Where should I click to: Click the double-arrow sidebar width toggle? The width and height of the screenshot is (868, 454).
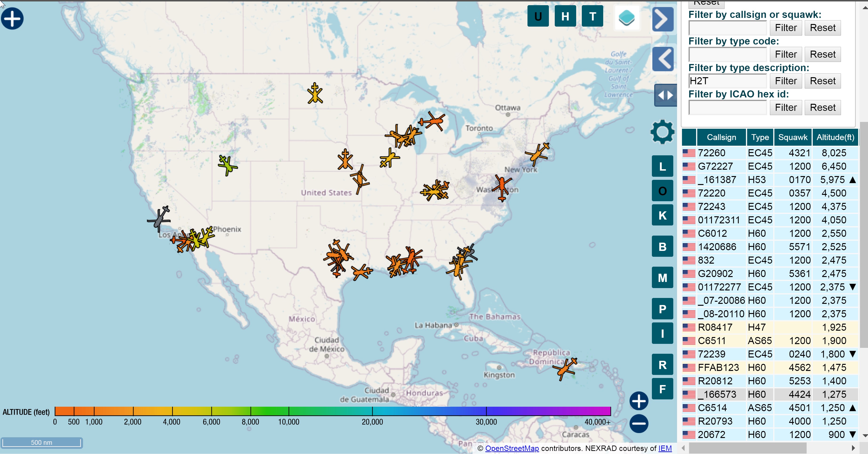665,95
